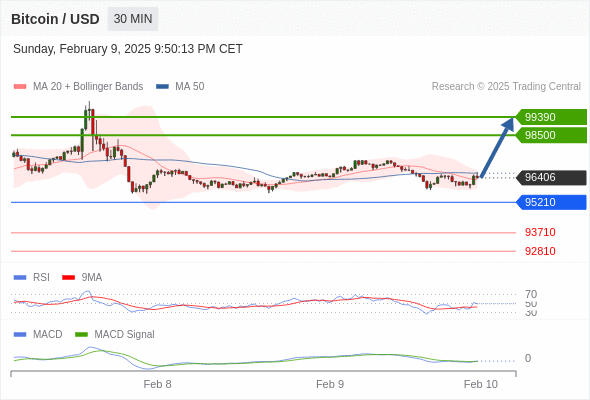This screenshot has width=590, height=400.
Task: Click the Bitcoin / USD title
Action: pos(55,19)
